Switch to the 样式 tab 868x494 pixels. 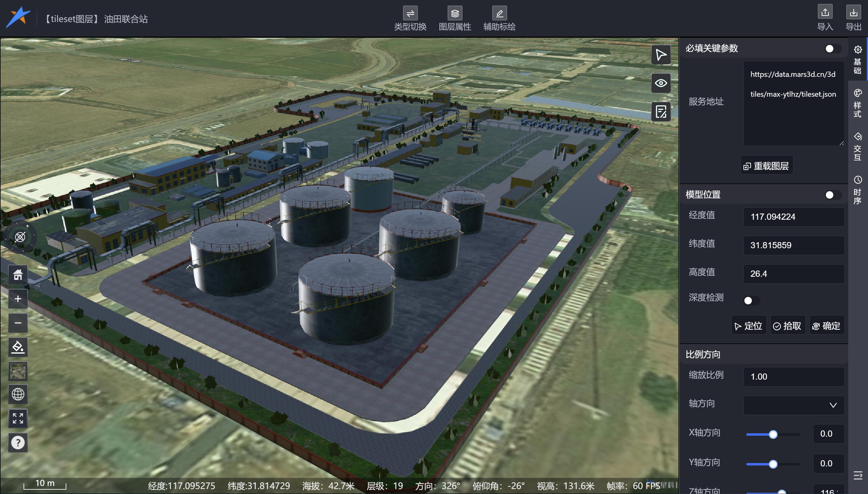pyautogui.click(x=857, y=104)
